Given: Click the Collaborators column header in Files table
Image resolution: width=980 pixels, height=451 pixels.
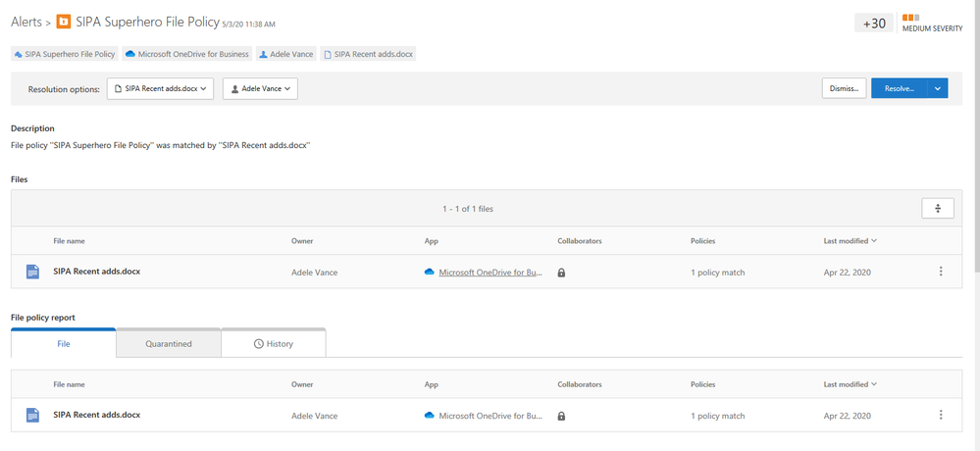Looking at the screenshot, I should [x=580, y=241].
